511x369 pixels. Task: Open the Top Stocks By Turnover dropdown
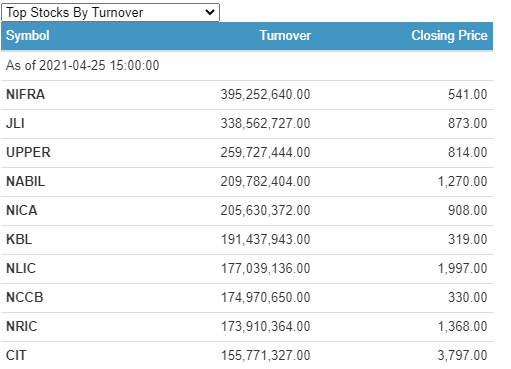click(x=110, y=13)
